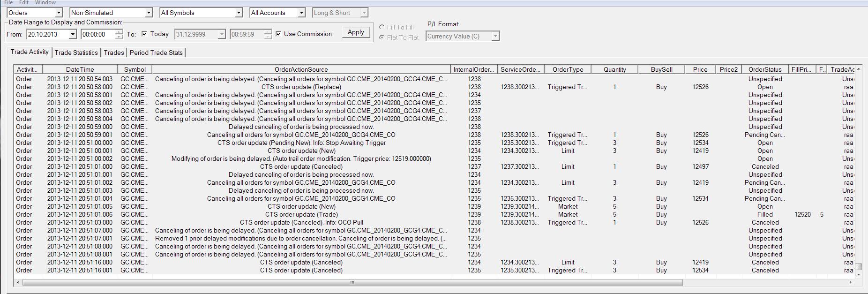Sort by the OrderStatus column header
The width and height of the screenshot is (868, 294).
[765, 69]
